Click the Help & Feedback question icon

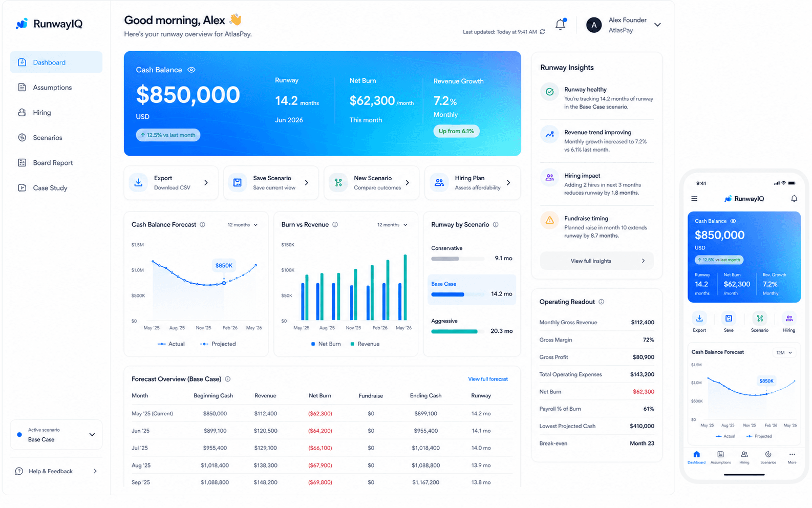(19, 471)
